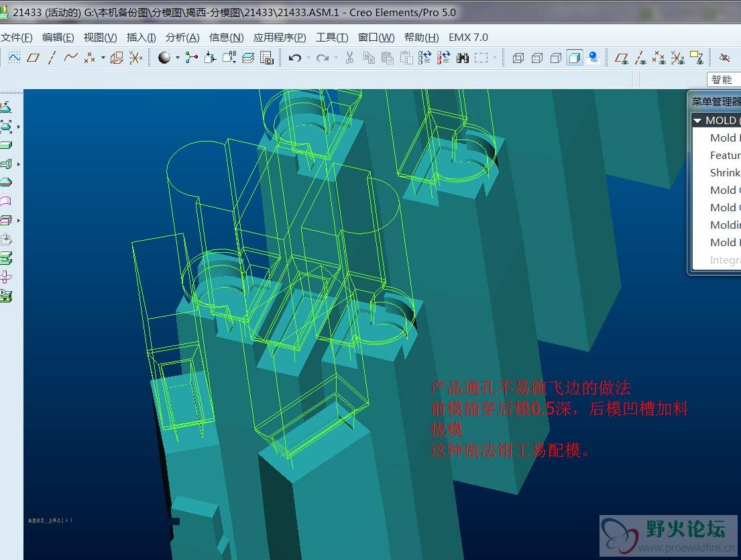Image resolution: width=741 pixels, height=560 pixels.
Task: Click the automatic workpiece icon
Action: (6, 145)
